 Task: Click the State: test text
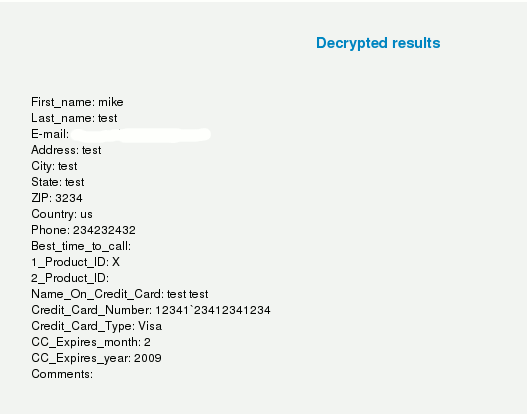(x=58, y=182)
